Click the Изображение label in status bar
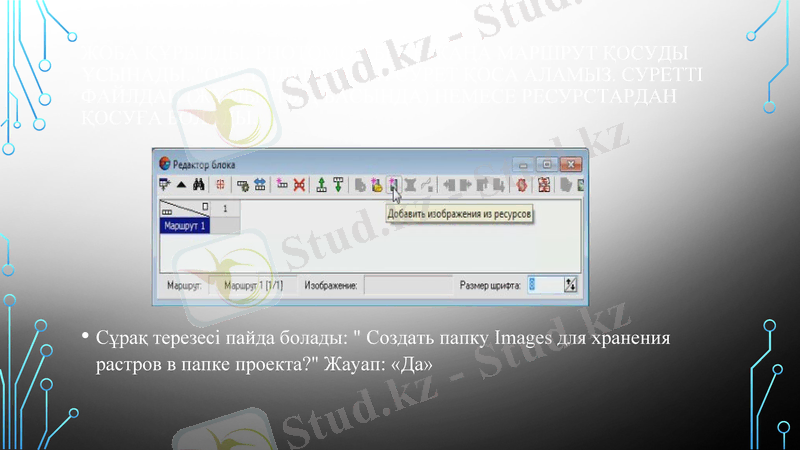Image resolution: width=800 pixels, height=450 pixels. click(331, 286)
